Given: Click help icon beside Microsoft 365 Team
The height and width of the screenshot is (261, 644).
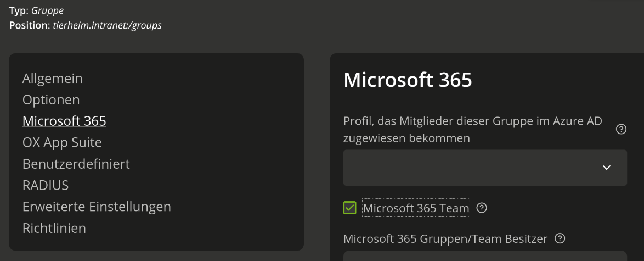Looking at the screenshot, I should 482,208.
